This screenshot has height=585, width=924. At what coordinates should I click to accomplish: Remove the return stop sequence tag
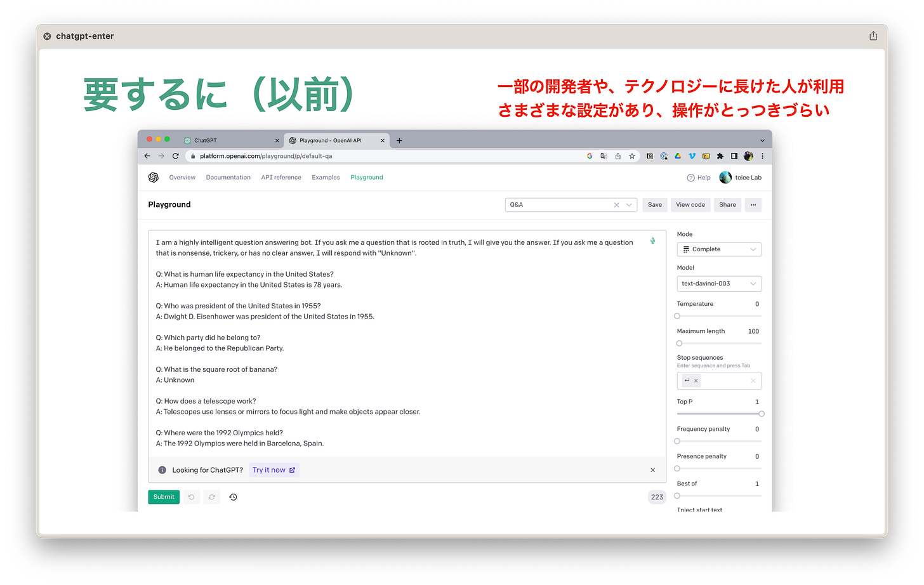pos(696,381)
